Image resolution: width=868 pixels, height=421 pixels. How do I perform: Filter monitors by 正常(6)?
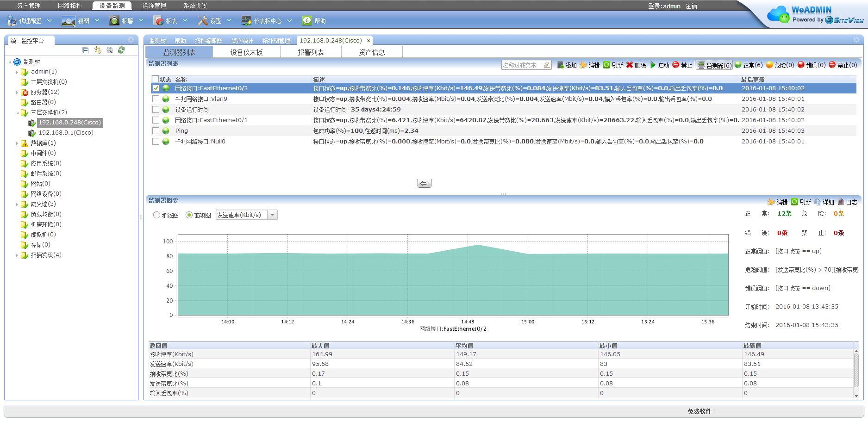[x=749, y=65]
